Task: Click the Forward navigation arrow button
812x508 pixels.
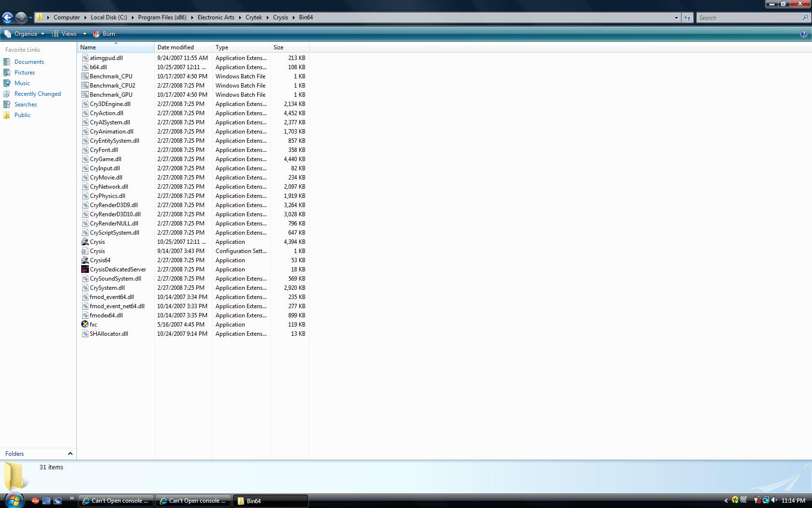Action: (x=21, y=17)
